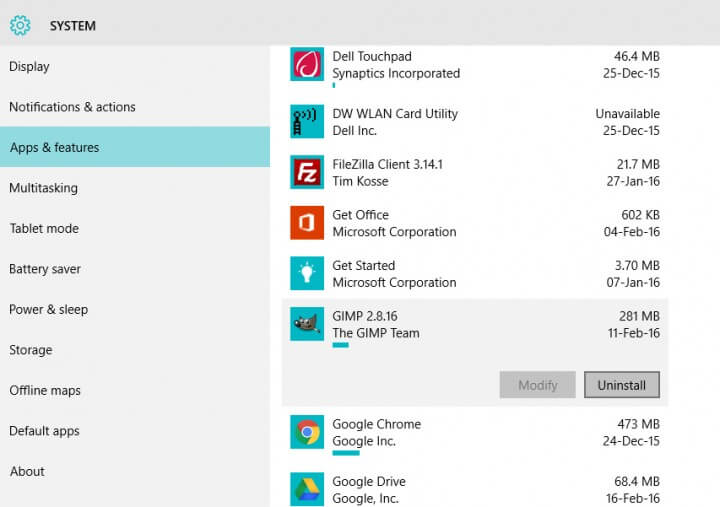
Task: Click the DW WLAN Card Utility icon
Action: pos(307,121)
